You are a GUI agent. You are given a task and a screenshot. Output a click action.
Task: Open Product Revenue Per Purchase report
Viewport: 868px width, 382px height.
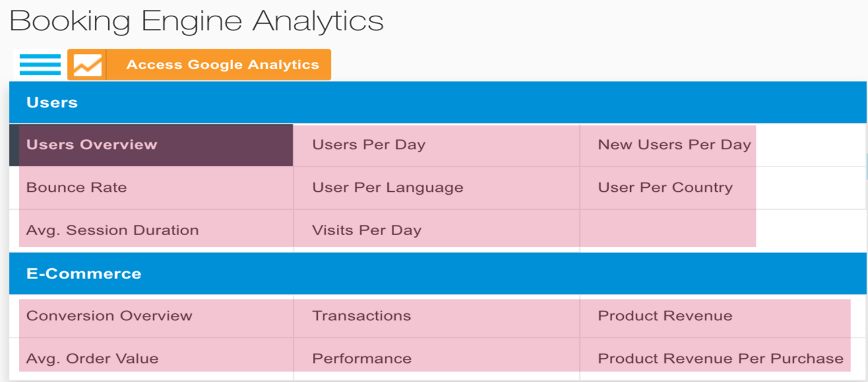tap(723, 359)
